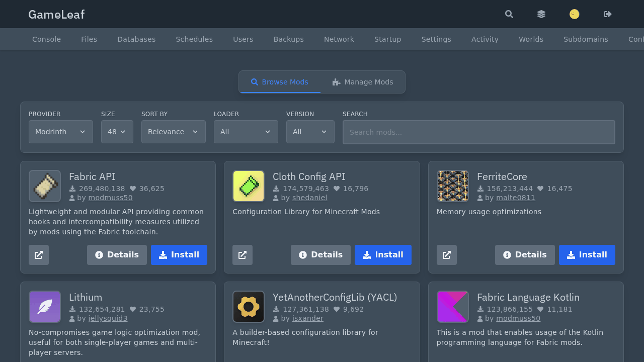
Task: Install the FerriteCore mod
Action: [587, 255]
